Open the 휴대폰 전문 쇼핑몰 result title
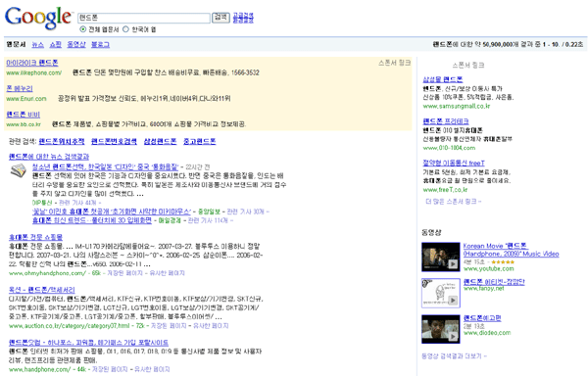 35,237
